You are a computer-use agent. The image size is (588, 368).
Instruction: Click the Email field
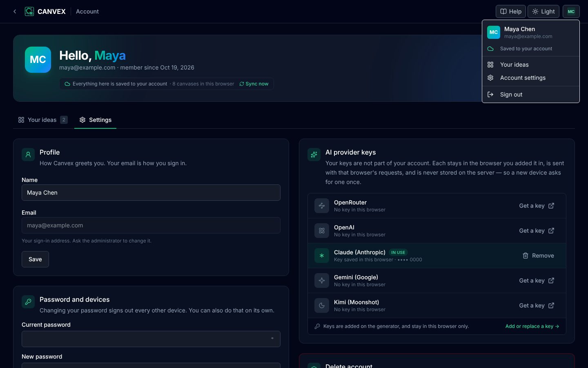tap(151, 225)
